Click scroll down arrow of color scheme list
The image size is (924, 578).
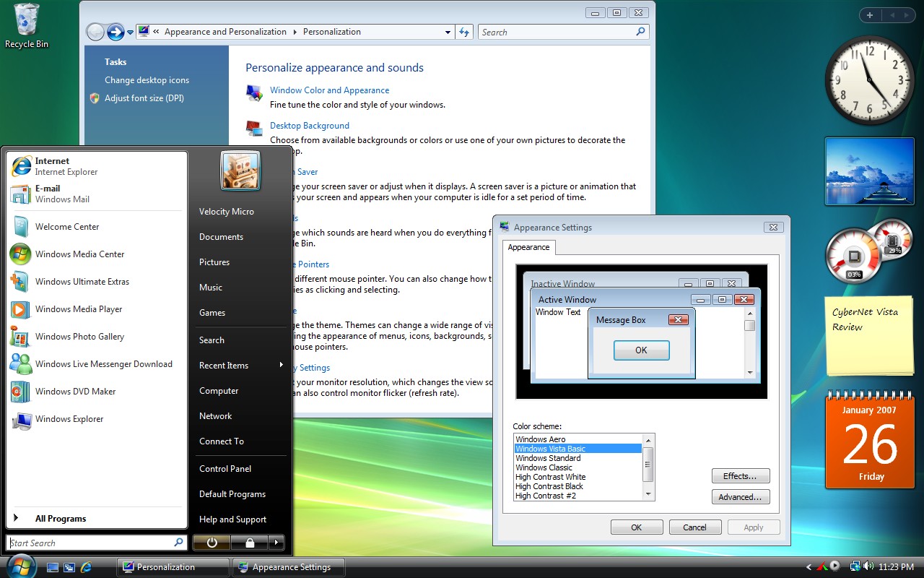pos(648,495)
